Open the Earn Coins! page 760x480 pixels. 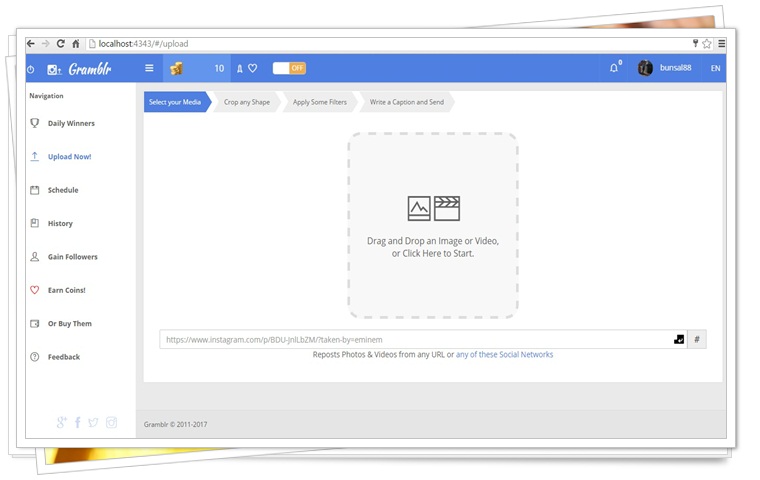point(67,290)
